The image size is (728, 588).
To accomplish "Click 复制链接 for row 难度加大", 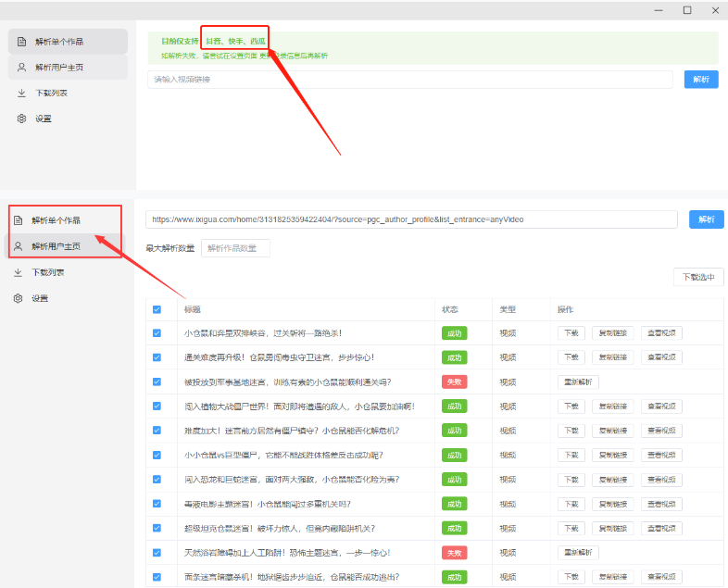I will (x=613, y=431).
